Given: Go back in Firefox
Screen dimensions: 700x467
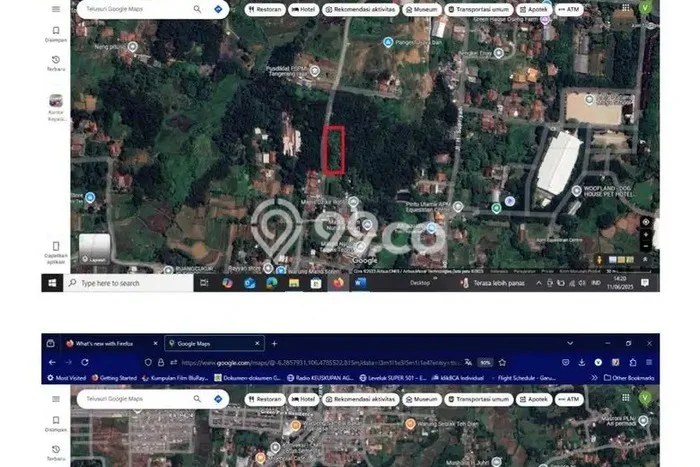Looking at the screenshot, I should click(x=52, y=362).
